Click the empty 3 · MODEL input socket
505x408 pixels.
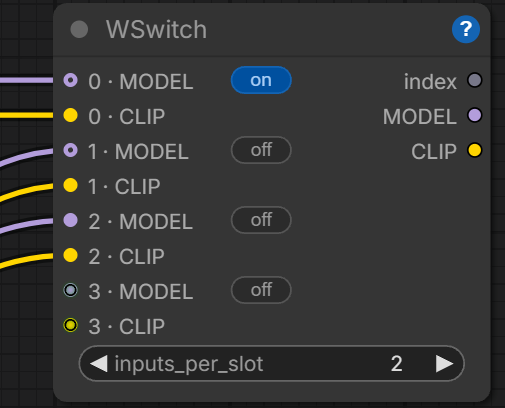pos(70,290)
